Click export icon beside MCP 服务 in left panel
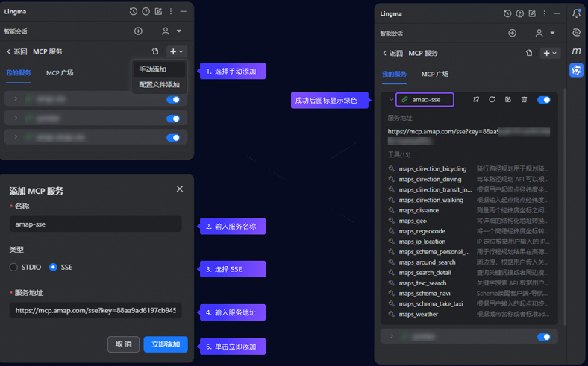 pos(155,51)
